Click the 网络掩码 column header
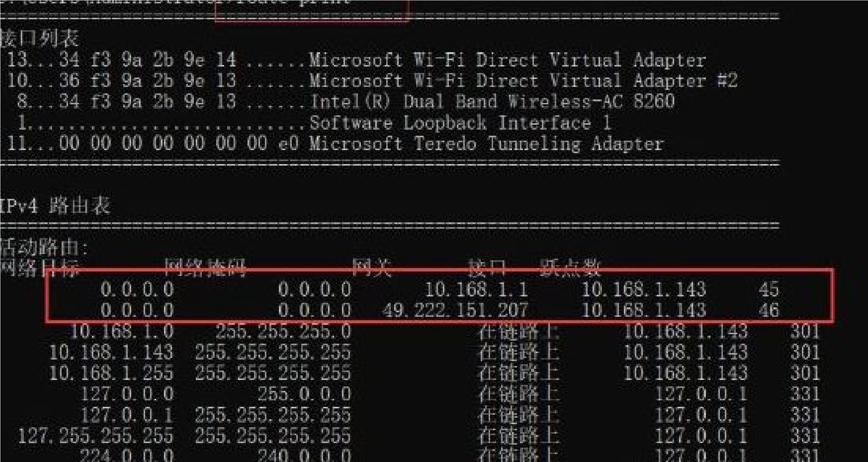This screenshot has height=462, width=868. click(x=205, y=268)
